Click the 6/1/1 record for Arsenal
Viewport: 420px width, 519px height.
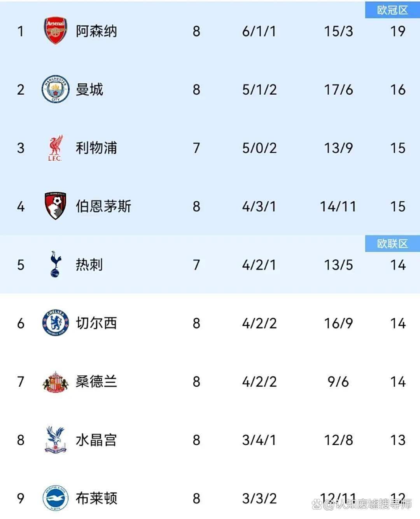click(x=259, y=31)
